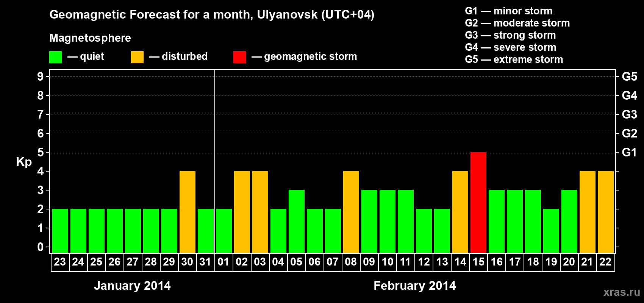Click the February 2014 month label
Screen dimensions: 644x303
[x=415, y=286]
